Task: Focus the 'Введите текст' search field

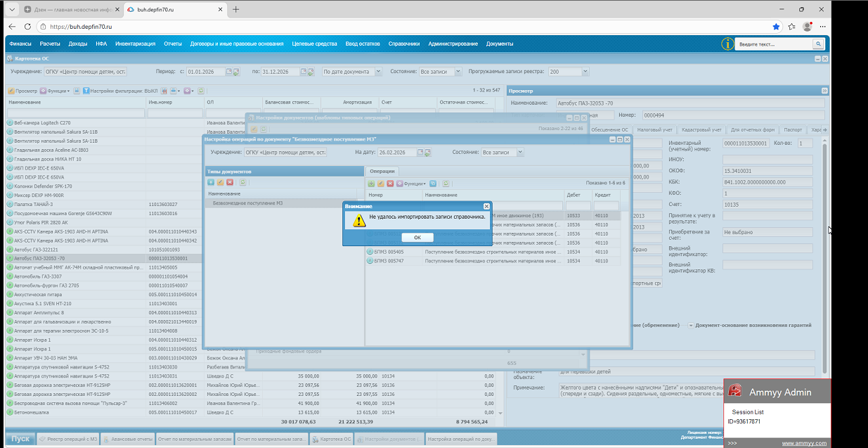Action: tap(774, 44)
